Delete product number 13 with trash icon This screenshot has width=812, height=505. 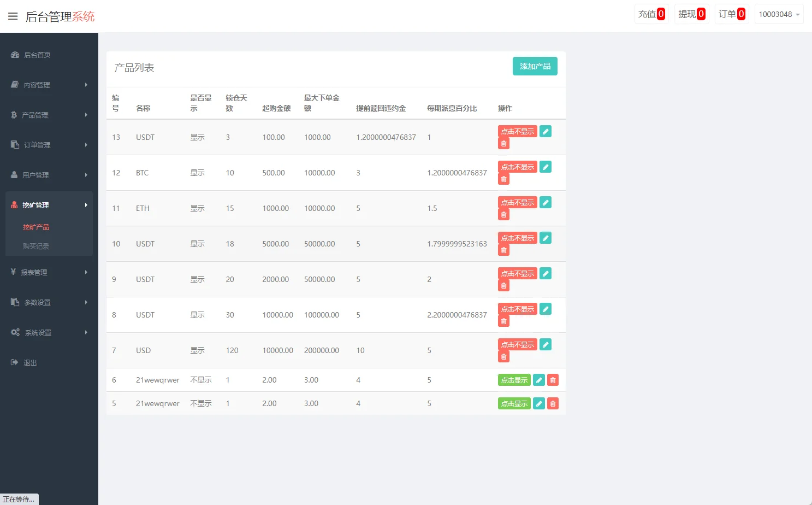point(503,144)
